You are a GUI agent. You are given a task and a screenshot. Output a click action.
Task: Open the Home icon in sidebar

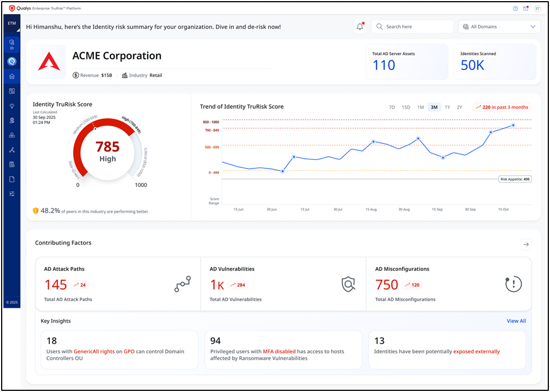12,76
